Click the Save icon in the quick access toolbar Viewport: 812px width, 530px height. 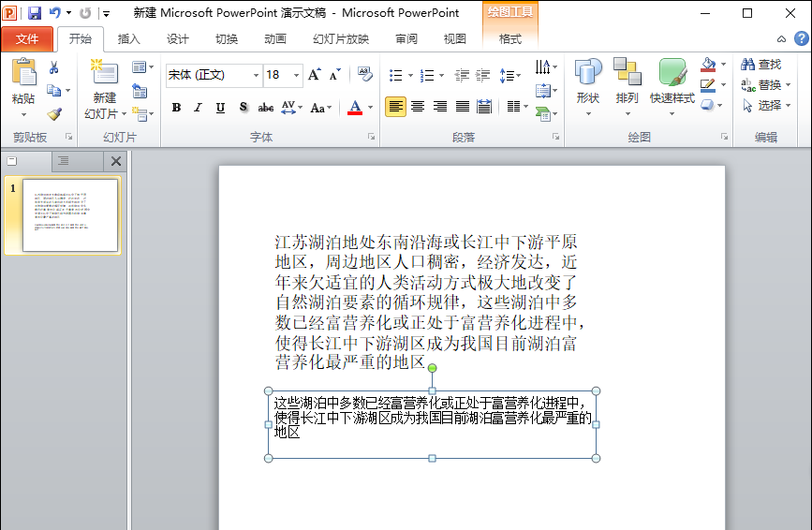point(35,13)
